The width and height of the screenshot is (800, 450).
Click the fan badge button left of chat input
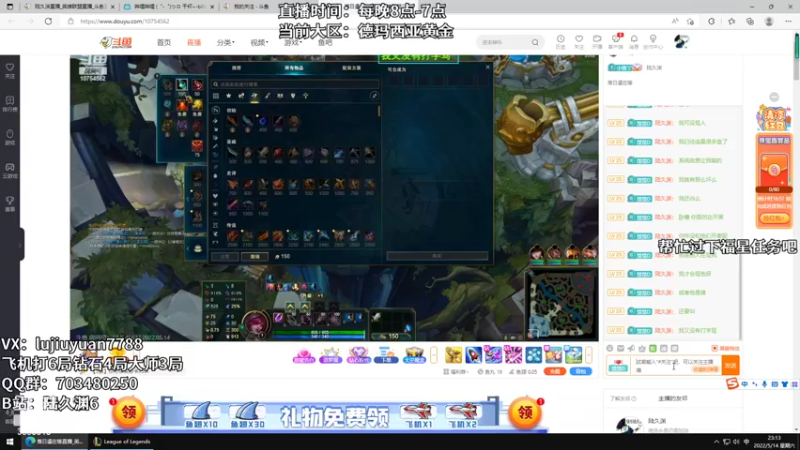click(618, 365)
